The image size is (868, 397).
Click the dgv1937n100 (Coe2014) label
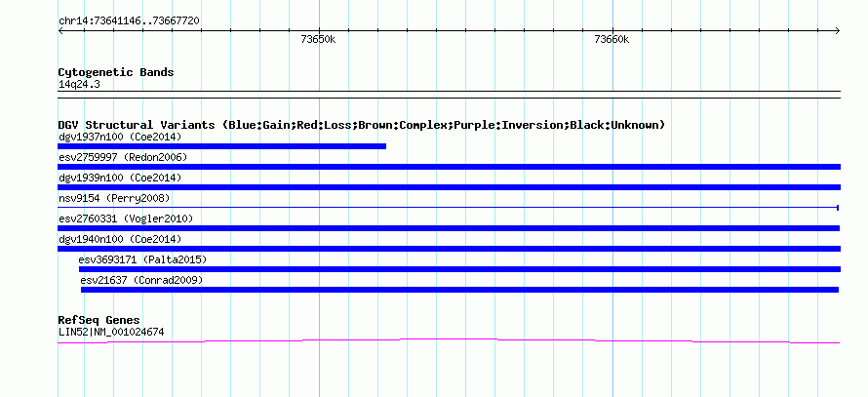[x=120, y=137]
